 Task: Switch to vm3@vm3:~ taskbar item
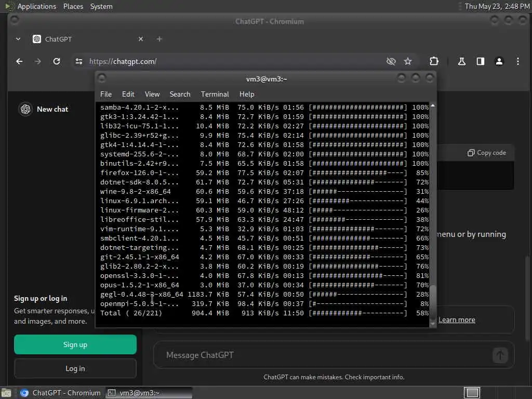click(x=149, y=393)
